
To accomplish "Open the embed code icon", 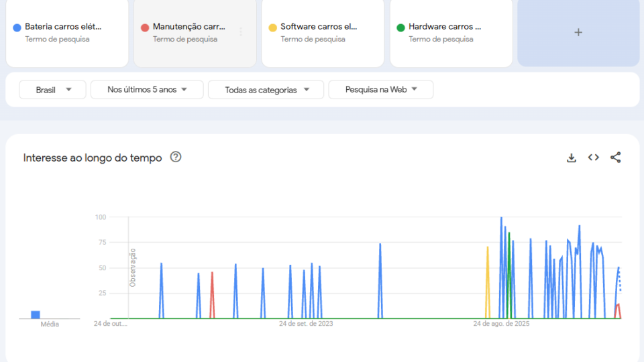I will click(x=594, y=158).
